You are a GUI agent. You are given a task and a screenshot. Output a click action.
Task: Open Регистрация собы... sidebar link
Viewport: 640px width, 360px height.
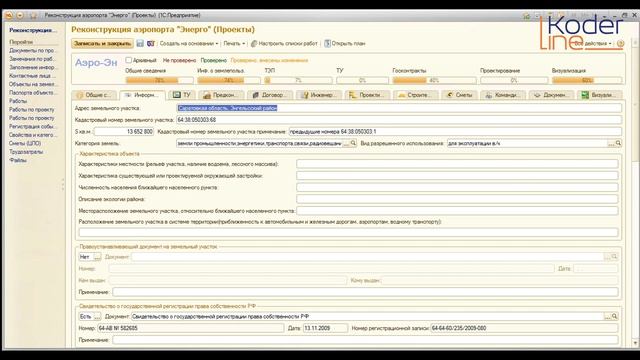tap(32, 127)
